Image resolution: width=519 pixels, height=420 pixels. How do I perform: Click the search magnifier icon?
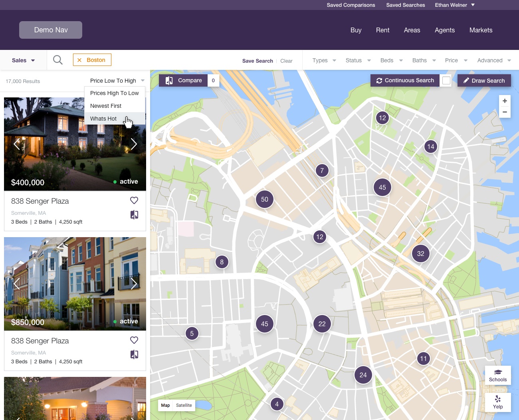click(x=58, y=60)
